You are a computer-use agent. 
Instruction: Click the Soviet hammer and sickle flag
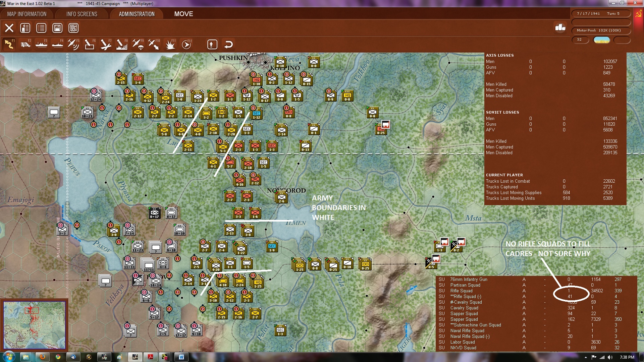click(638, 14)
